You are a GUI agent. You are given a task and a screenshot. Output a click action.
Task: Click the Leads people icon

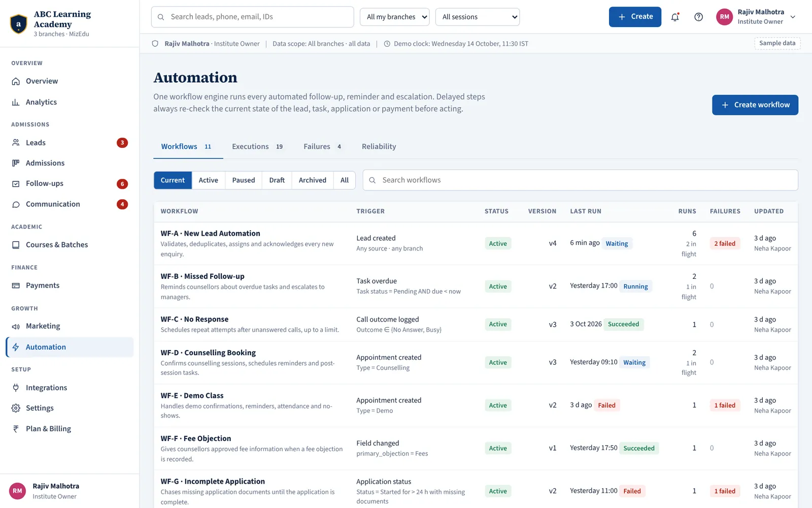[x=16, y=143]
